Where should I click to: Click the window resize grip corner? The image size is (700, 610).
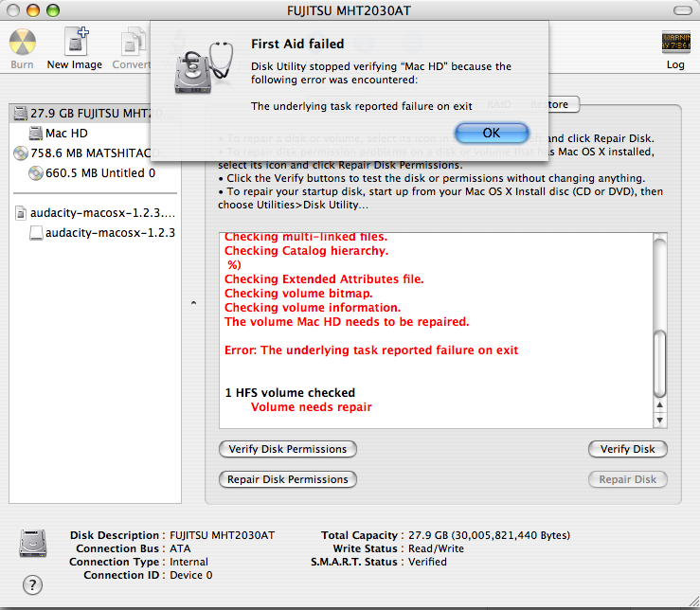(692, 602)
